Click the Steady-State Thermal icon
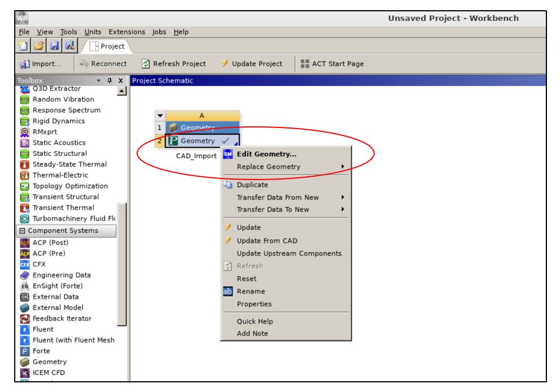560x392 pixels. (x=24, y=165)
